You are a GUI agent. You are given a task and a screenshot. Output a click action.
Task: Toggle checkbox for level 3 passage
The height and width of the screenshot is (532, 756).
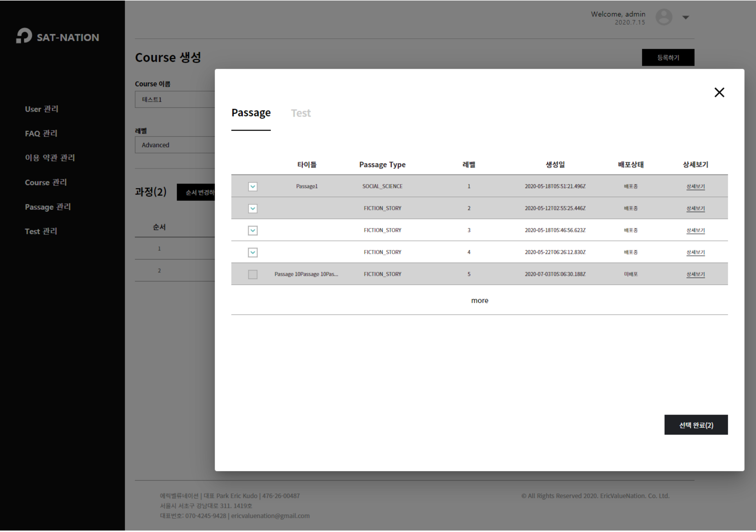coord(252,231)
